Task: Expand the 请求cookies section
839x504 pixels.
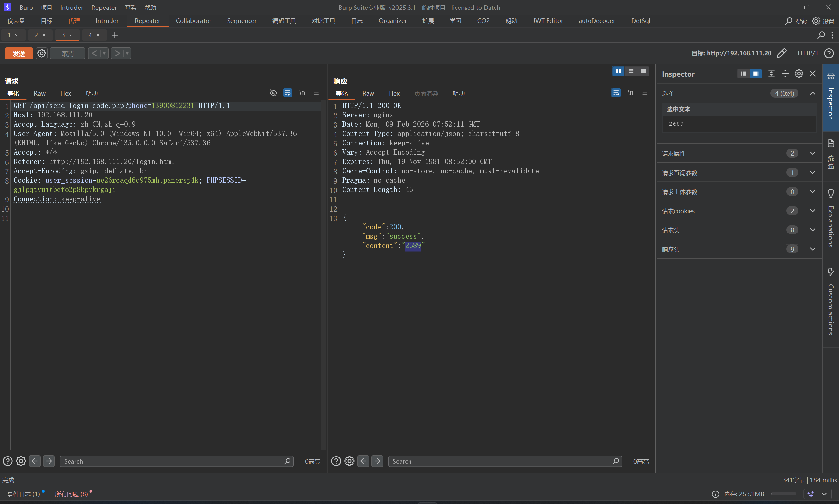Action: pos(812,211)
